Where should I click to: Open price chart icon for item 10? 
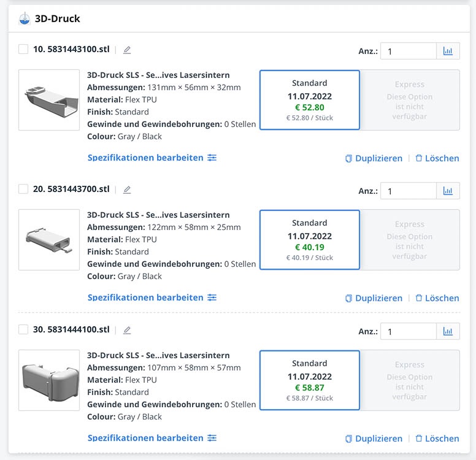(448, 51)
